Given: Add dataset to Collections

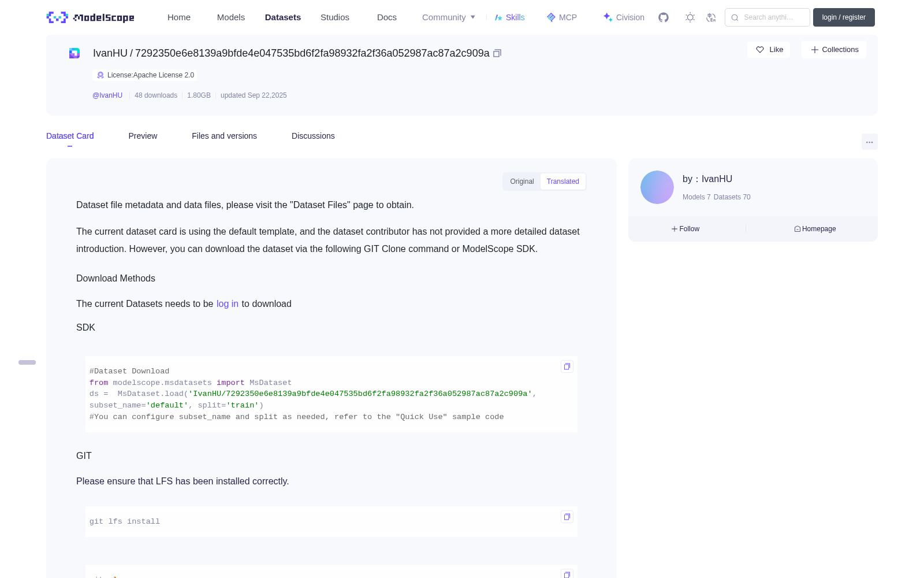Looking at the screenshot, I should point(834,50).
